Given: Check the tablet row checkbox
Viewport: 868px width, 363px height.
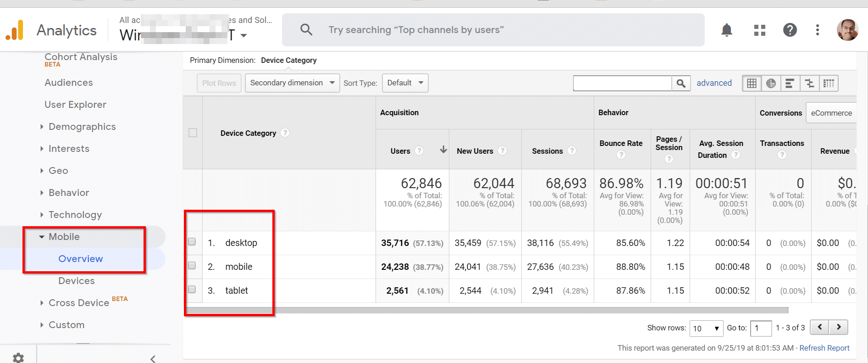Looking at the screenshot, I should [x=192, y=290].
